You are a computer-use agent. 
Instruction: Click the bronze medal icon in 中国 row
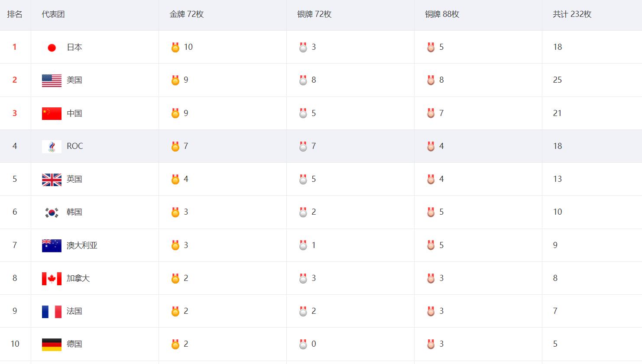point(431,113)
